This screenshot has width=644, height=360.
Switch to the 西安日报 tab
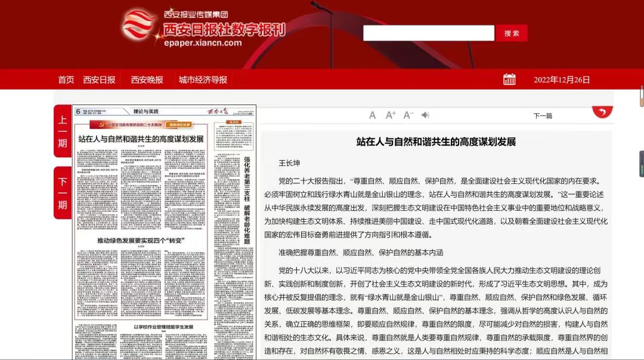tap(99, 80)
